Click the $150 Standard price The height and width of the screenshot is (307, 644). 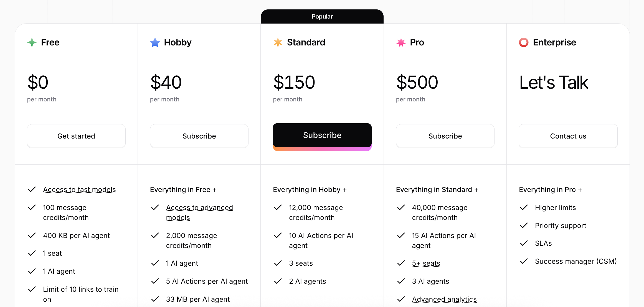point(294,82)
